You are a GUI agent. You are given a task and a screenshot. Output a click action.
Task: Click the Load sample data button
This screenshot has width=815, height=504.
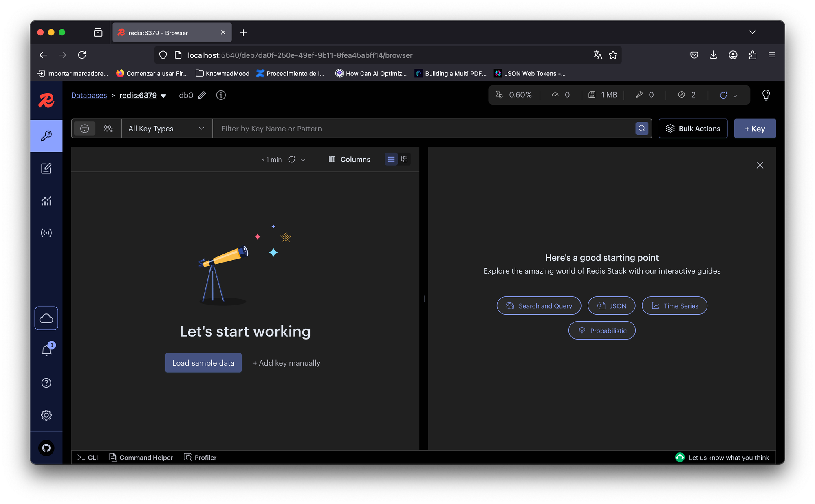coord(203,363)
